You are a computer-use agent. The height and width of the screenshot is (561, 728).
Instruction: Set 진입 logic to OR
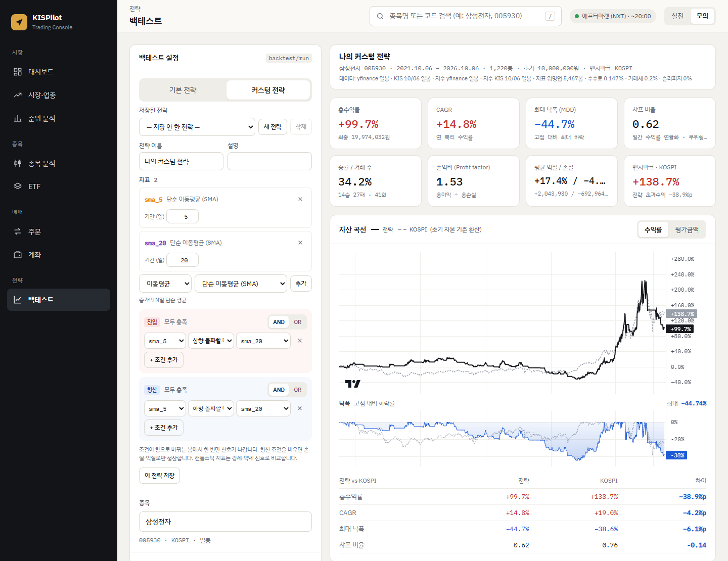(298, 322)
